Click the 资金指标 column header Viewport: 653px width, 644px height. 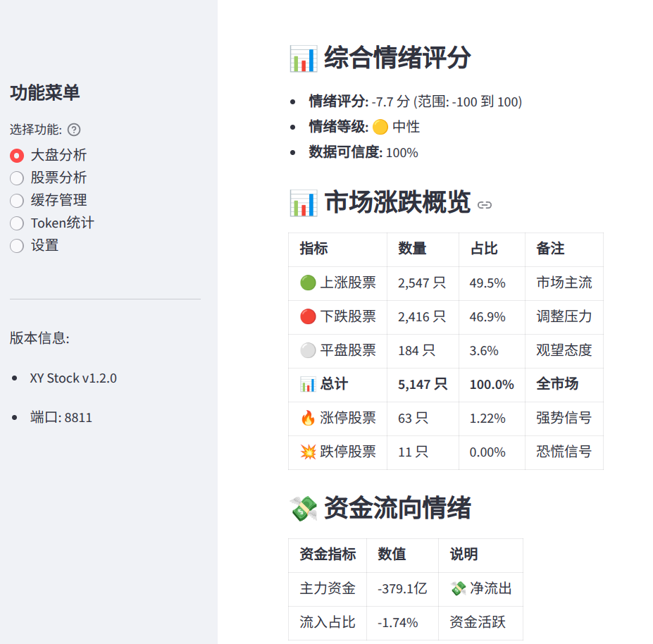click(328, 555)
